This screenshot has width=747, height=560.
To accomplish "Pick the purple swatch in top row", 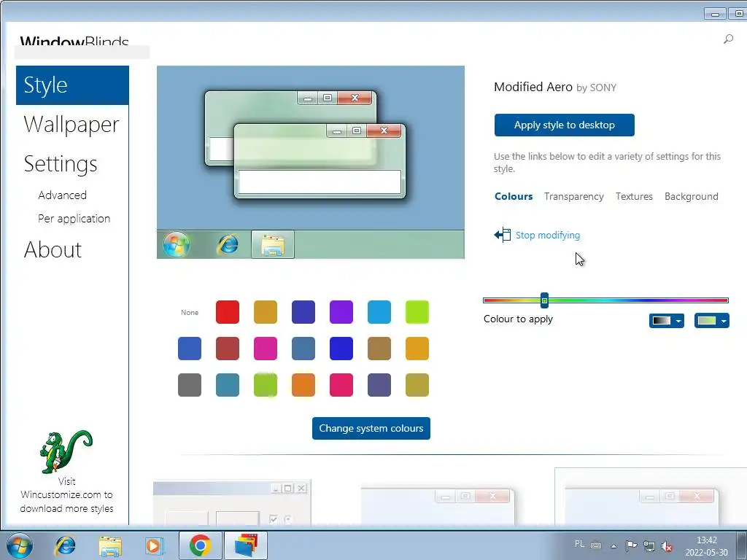I will [x=341, y=312].
